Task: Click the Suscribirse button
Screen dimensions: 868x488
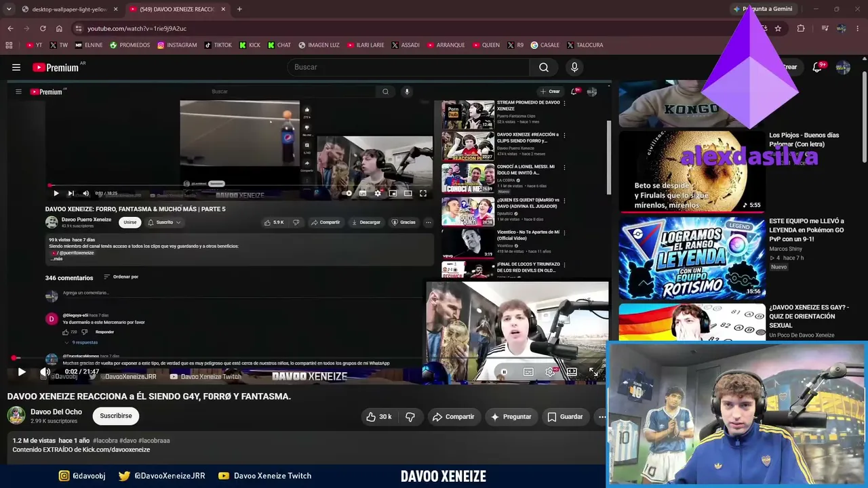Action: tap(116, 415)
